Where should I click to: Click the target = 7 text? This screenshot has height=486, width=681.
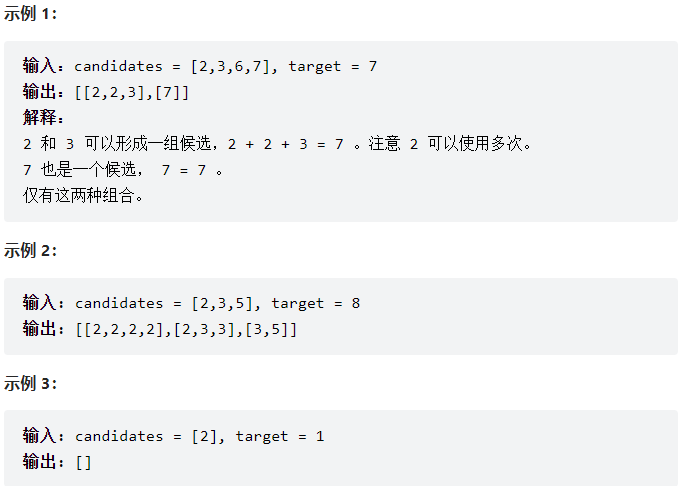coord(333,66)
